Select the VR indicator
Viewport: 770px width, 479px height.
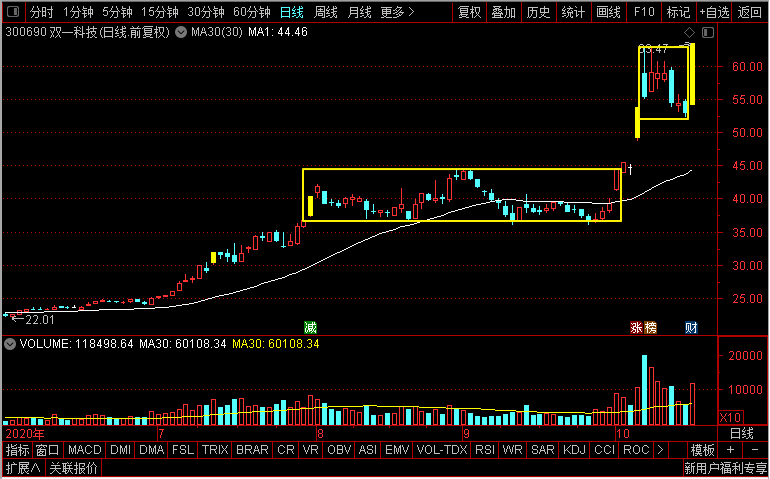coord(310,450)
